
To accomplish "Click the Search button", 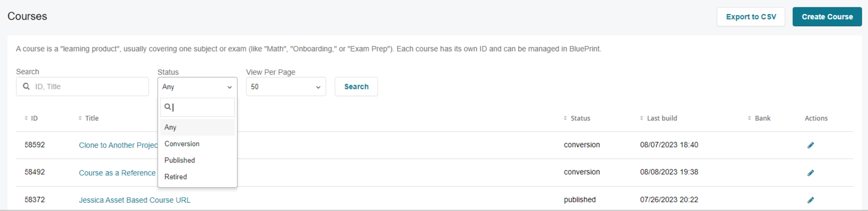I will (356, 87).
